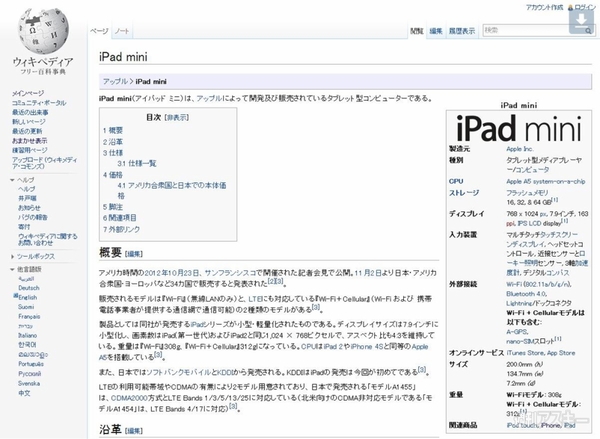Collapse the ヘルプ sidebar section arrow
The image size is (600, 439).
[x=13, y=180]
